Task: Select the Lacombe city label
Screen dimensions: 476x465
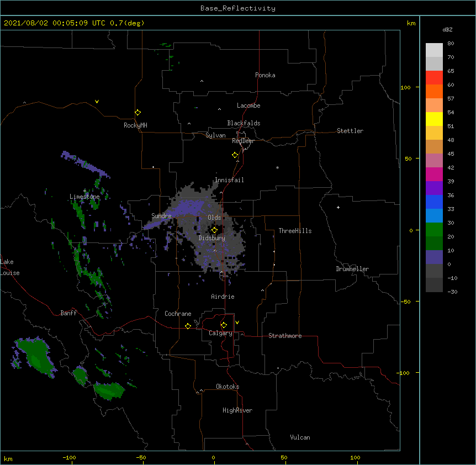Action: coord(248,105)
